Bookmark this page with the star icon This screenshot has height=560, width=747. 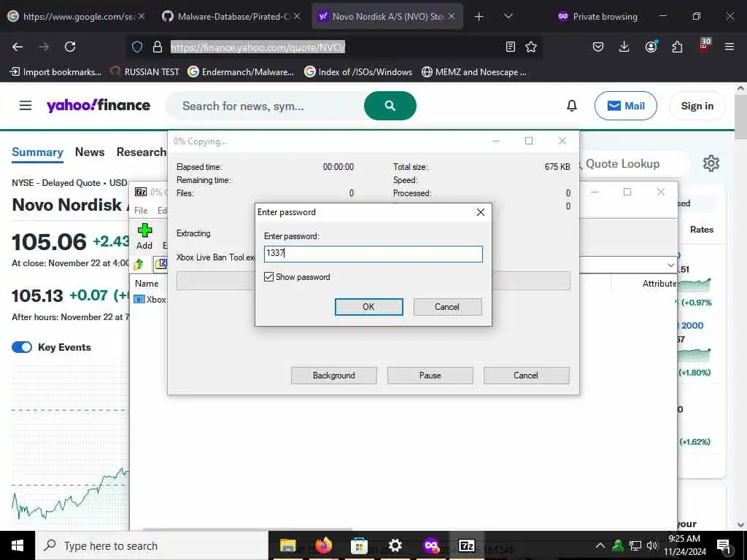[x=531, y=47]
